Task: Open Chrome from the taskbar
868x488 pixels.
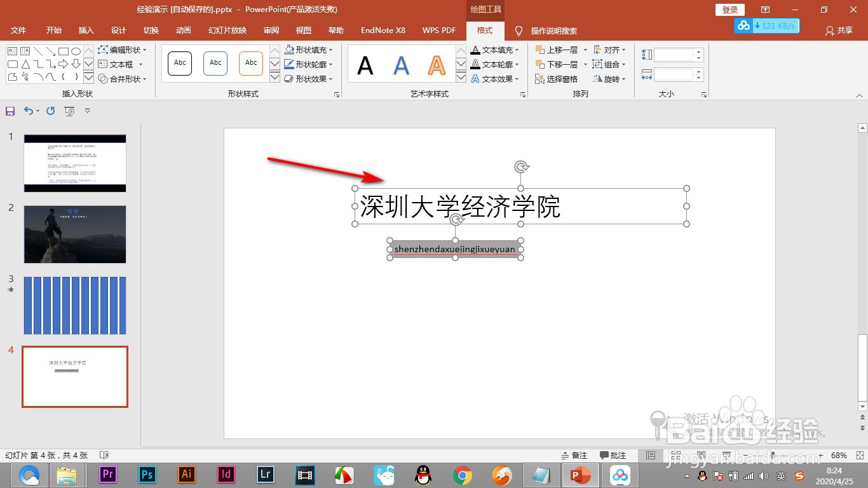Action: click(463, 475)
